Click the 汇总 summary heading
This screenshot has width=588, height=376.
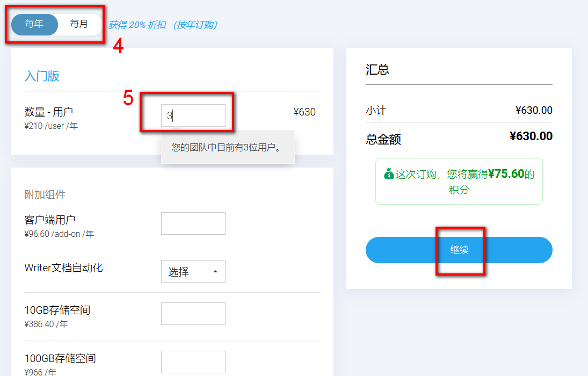378,70
